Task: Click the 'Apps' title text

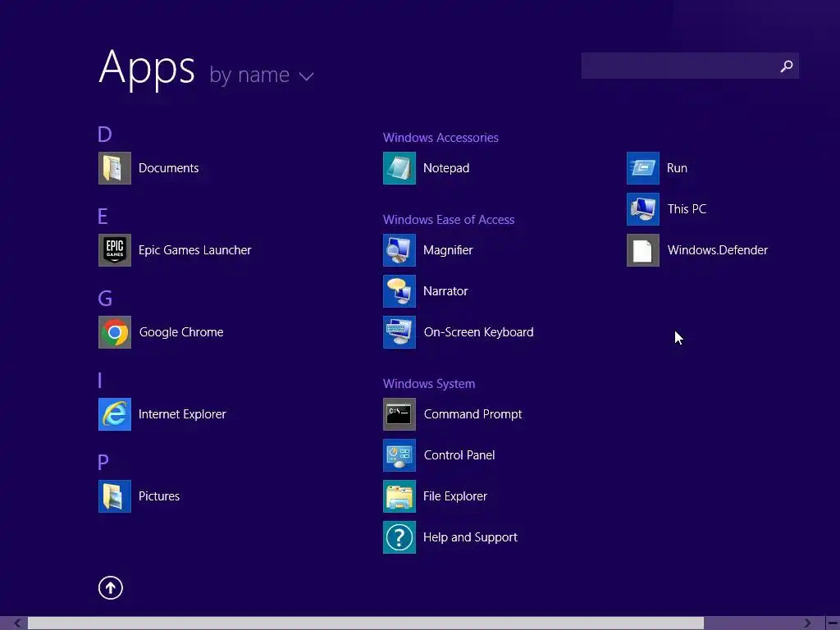Action: 147,68
